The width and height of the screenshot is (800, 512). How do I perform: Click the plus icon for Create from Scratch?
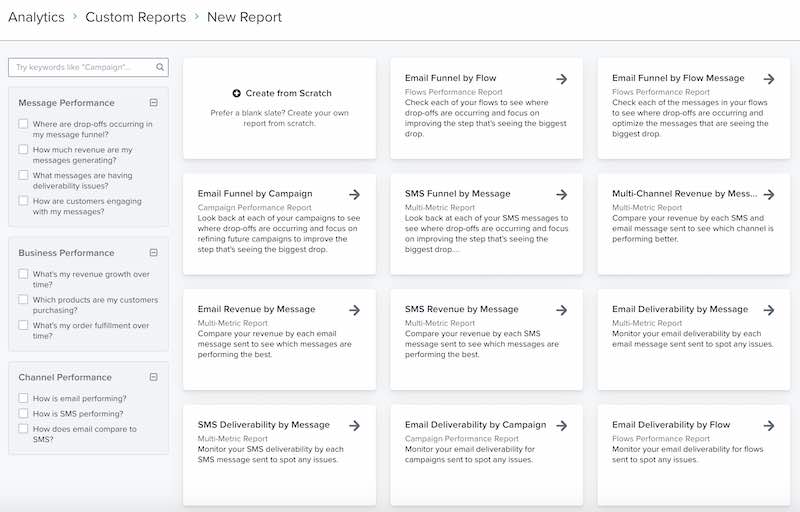(236, 94)
